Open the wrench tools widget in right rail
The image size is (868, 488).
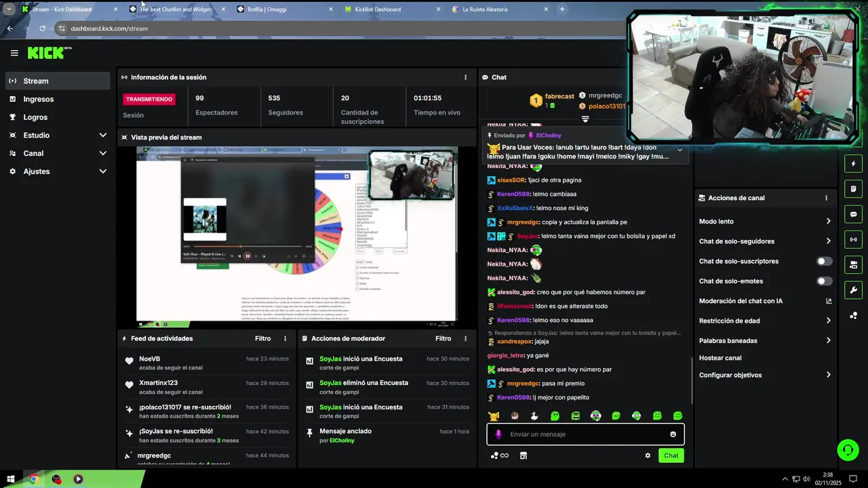[853, 290]
